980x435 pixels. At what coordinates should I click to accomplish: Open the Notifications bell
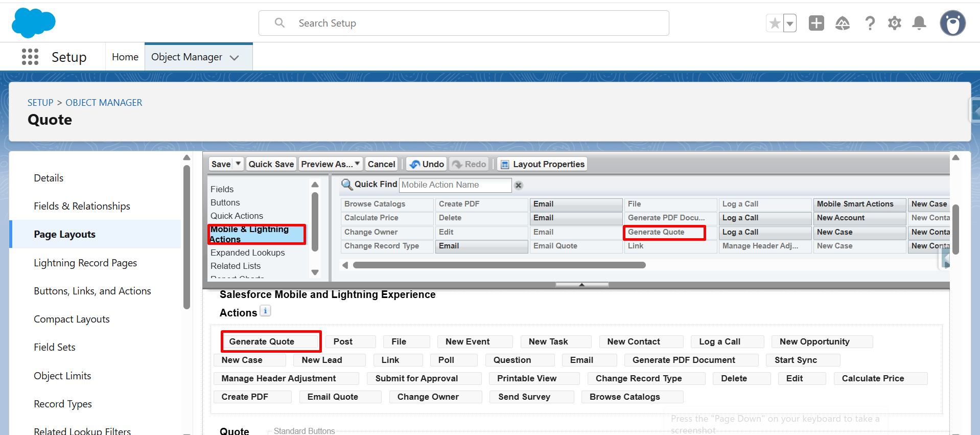click(x=919, y=23)
